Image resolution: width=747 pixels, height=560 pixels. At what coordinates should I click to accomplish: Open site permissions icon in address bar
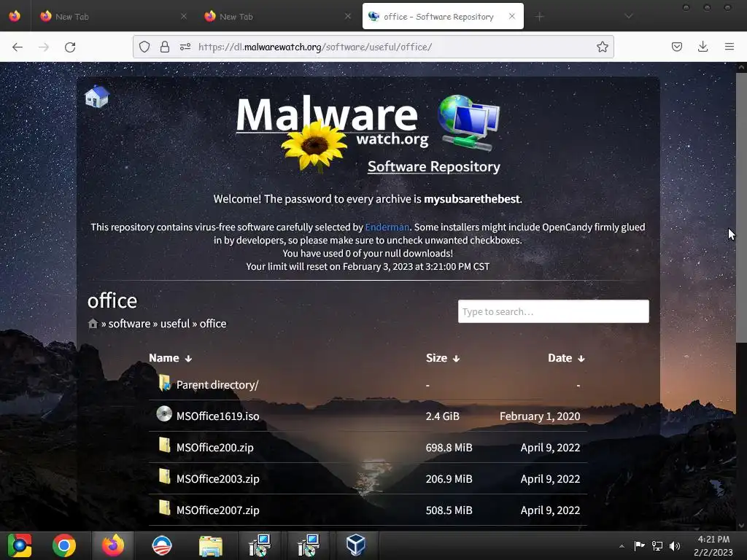(x=185, y=47)
